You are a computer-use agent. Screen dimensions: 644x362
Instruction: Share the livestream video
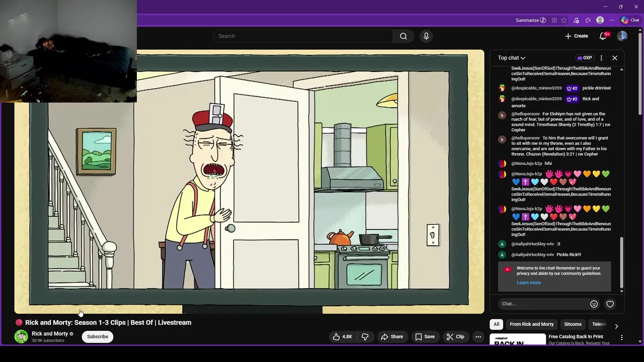pos(392,337)
